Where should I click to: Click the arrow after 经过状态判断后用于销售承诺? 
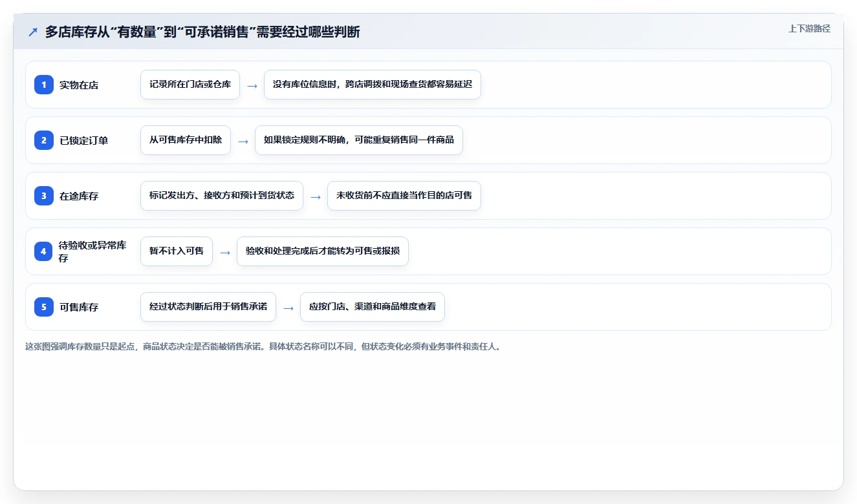(288, 308)
